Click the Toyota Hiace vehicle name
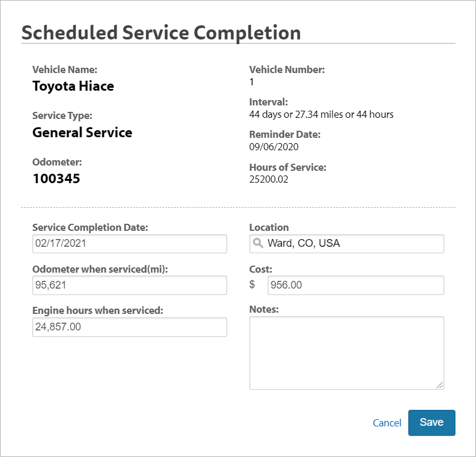The image size is (476, 457). pos(73,86)
